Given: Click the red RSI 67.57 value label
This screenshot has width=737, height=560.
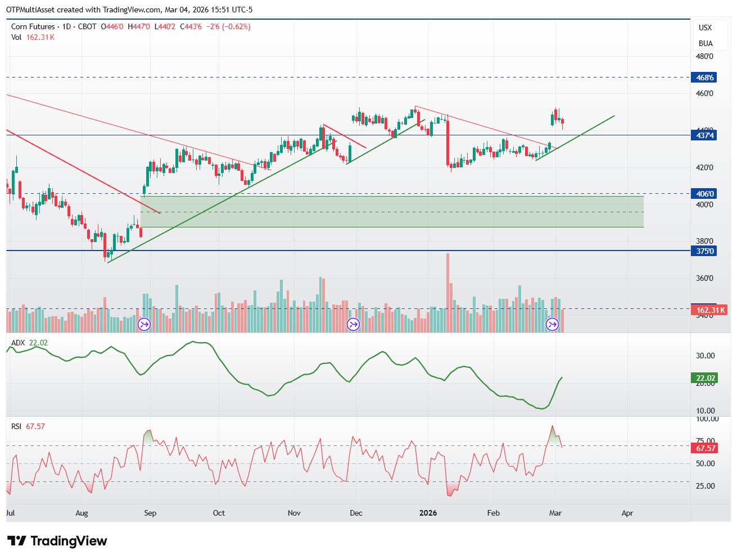Looking at the screenshot, I should (x=704, y=448).
